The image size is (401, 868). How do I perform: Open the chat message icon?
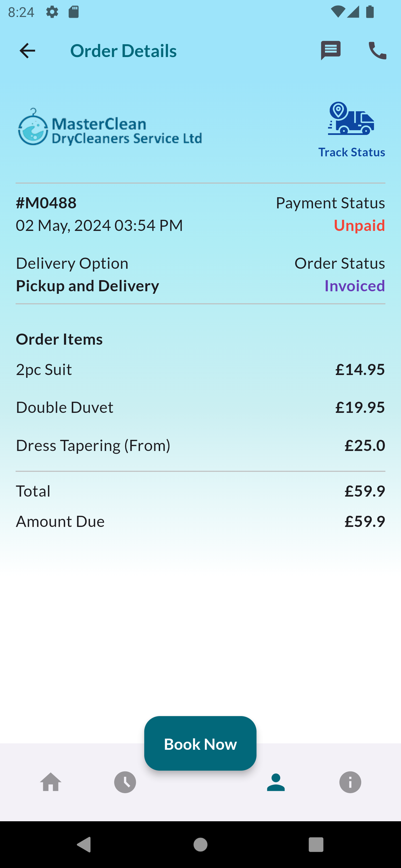(x=331, y=51)
